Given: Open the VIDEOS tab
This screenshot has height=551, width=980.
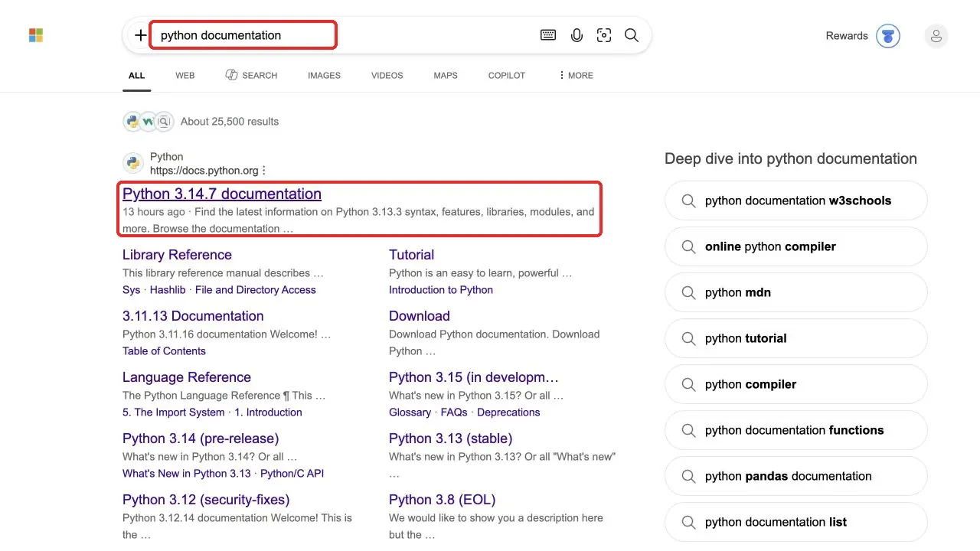Looking at the screenshot, I should [x=387, y=75].
